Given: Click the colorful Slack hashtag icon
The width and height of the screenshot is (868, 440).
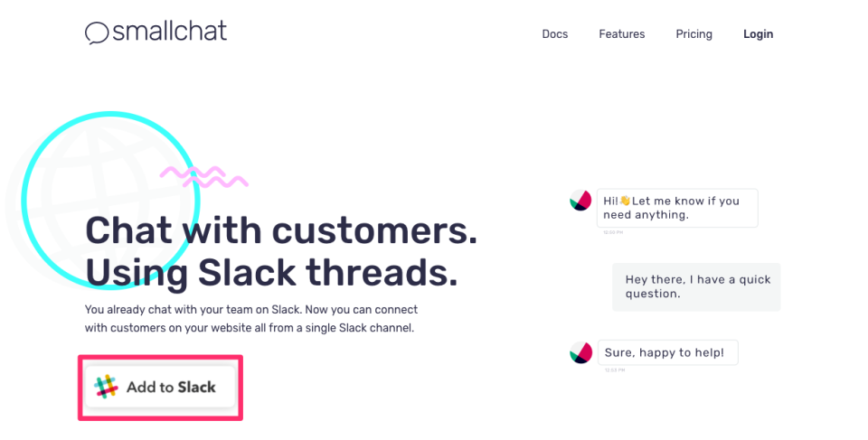Looking at the screenshot, I should point(106,387).
